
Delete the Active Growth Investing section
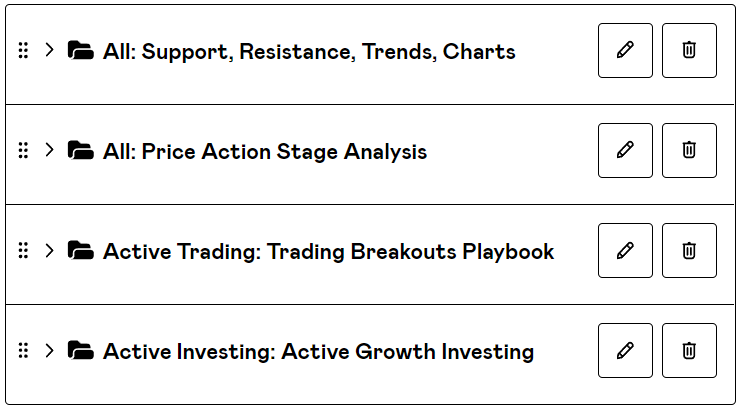(689, 351)
